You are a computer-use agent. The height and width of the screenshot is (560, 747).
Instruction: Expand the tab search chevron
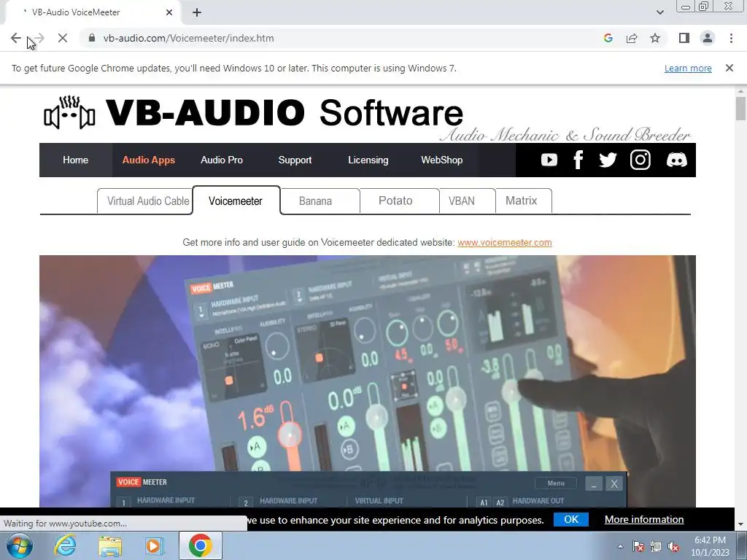click(x=659, y=12)
